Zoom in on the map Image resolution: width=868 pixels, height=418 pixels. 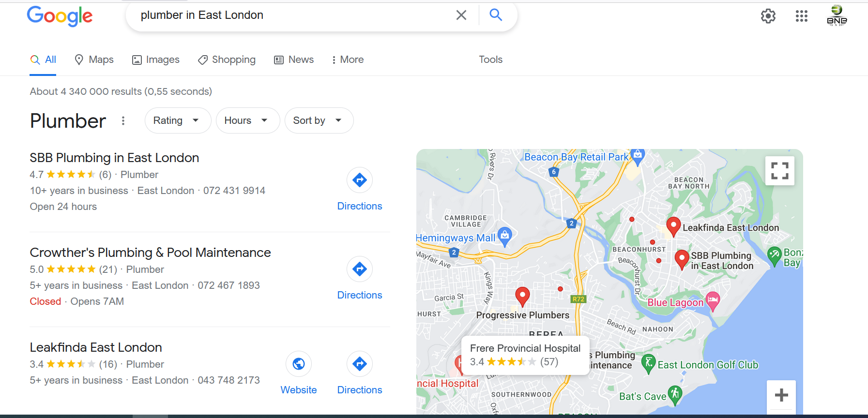[781, 395]
